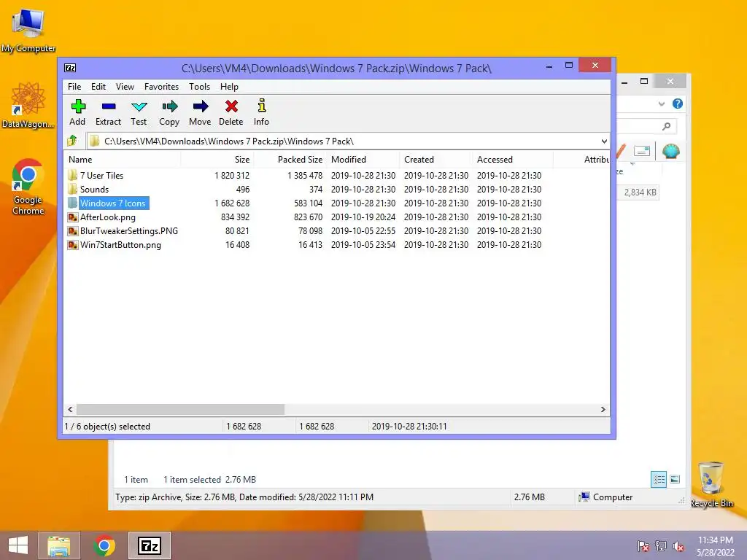Select the Sounds folder icon
The image size is (747, 560).
[x=73, y=189]
